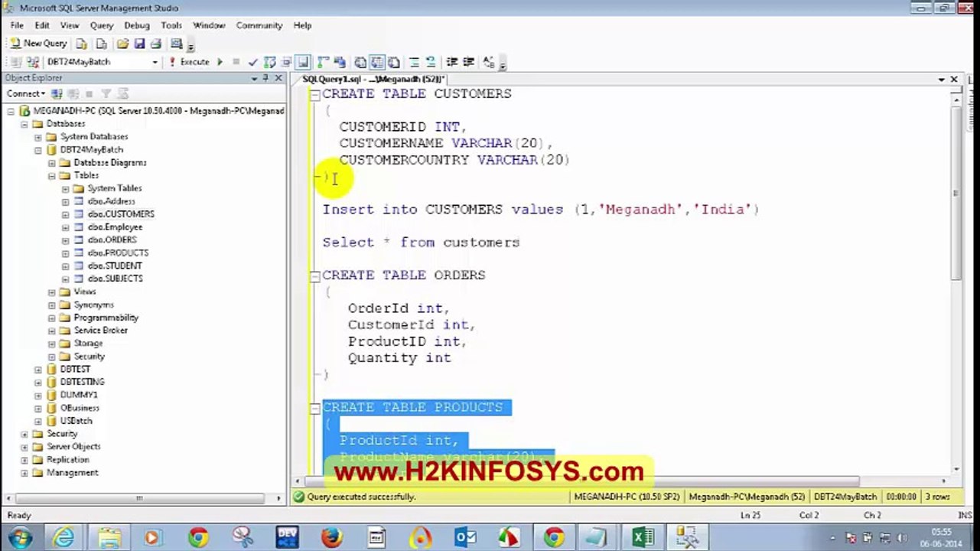Click the Save disk icon
The width and height of the screenshot is (980, 551).
(x=138, y=44)
